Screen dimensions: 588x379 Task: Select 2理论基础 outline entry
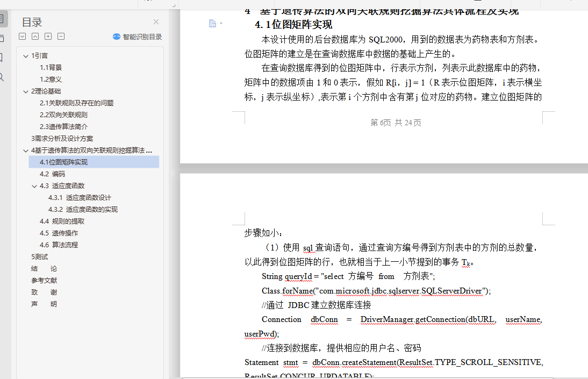point(46,91)
